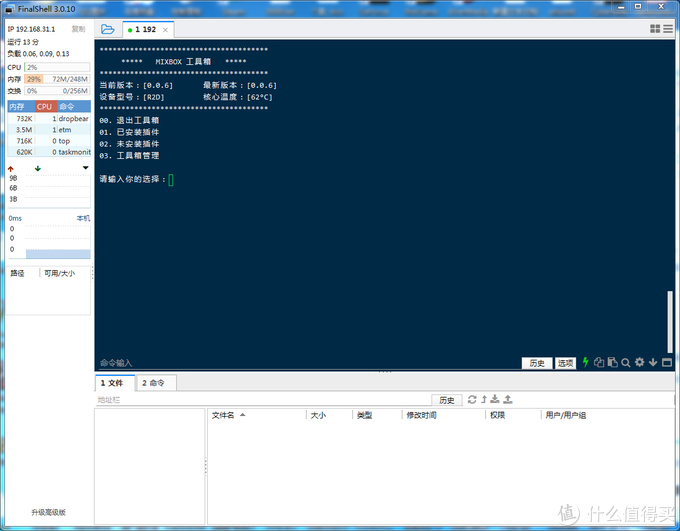The height and width of the screenshot is (531, 680).
Task: Expand the network interface dropdown triangle
Action: [x=86, y=168]
